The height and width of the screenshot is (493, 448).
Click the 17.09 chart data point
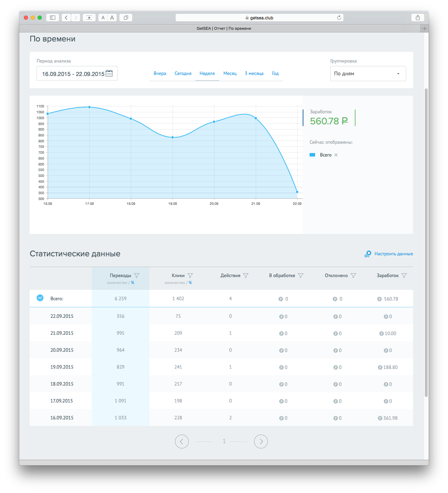coord(89,107)
